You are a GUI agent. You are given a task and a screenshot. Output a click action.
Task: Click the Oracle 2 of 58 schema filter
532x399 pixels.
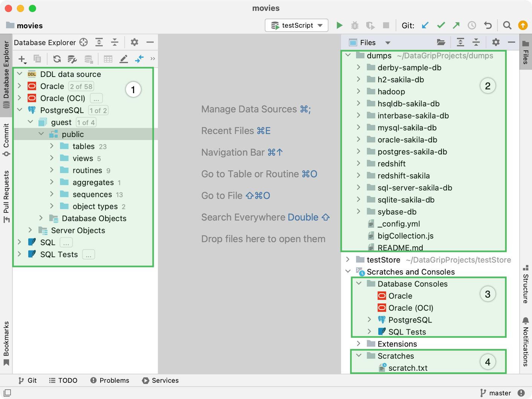pyautogui.click(x=81, y=86)
